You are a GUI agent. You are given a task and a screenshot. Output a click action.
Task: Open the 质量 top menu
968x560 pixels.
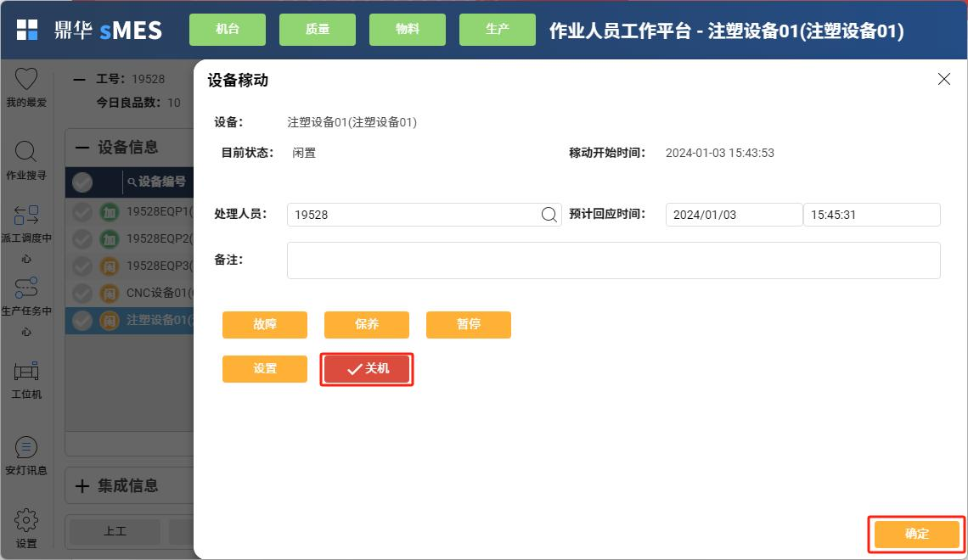[318, 30]
